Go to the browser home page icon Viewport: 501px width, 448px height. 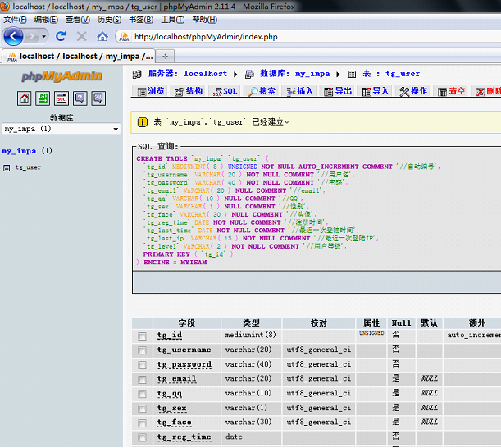pyautogui.click(x=102, y=36)
